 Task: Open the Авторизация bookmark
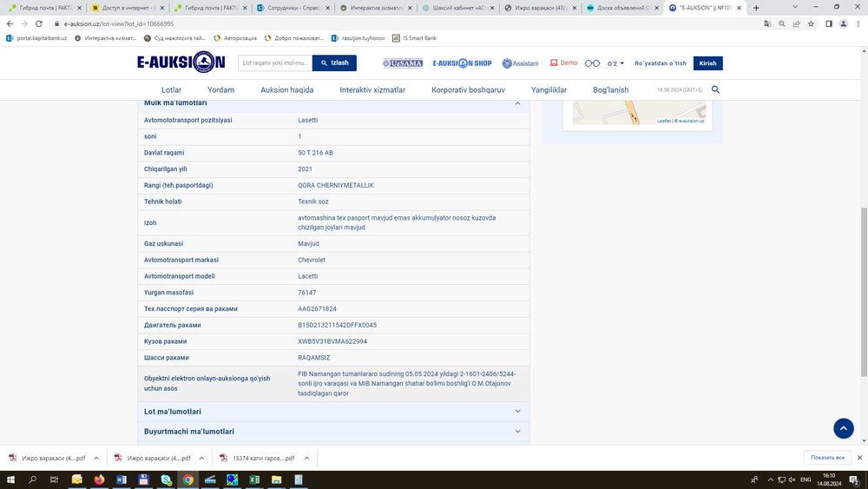coord(235,38)
